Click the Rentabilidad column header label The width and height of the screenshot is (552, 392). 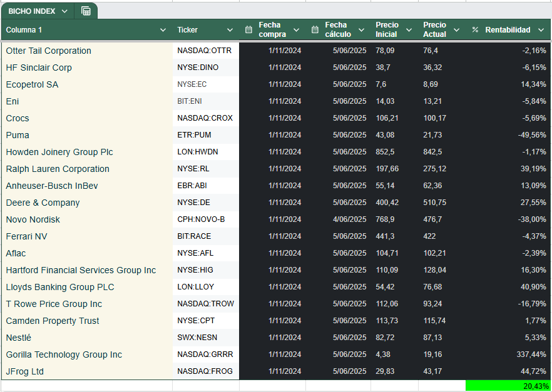click(508, 30)
